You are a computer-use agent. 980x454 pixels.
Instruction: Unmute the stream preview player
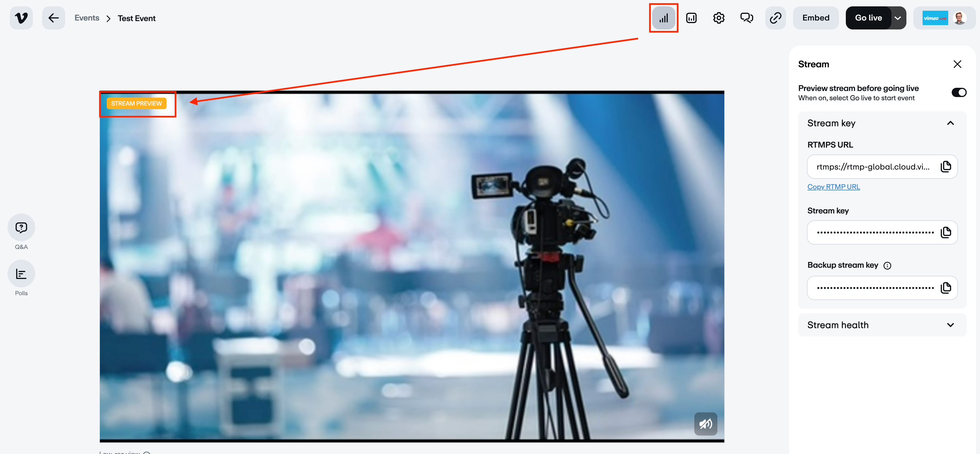[706, 423]
